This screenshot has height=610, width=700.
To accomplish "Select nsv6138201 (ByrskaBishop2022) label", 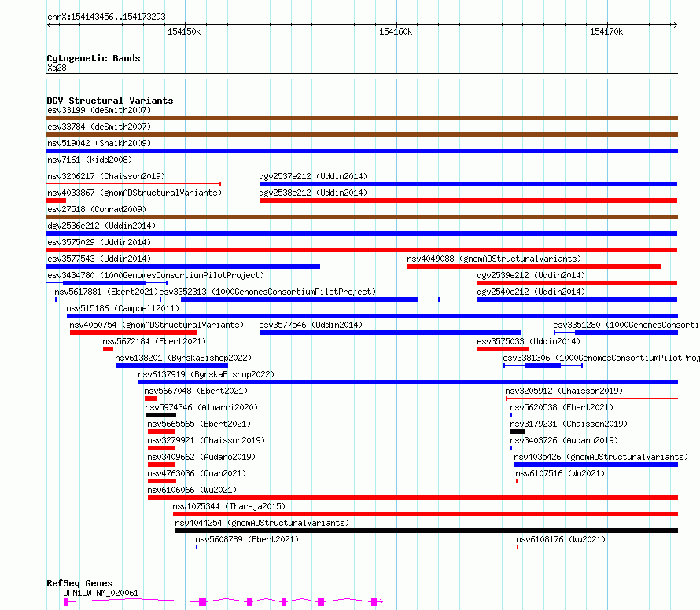I will coord(183,358).
